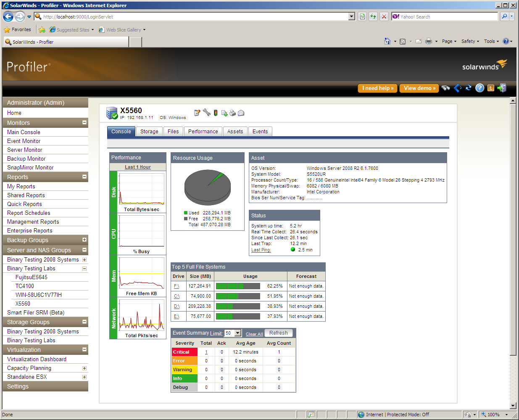
Task: Collapse the Server and NAS Groups section
Action: [x=84, y=250]
